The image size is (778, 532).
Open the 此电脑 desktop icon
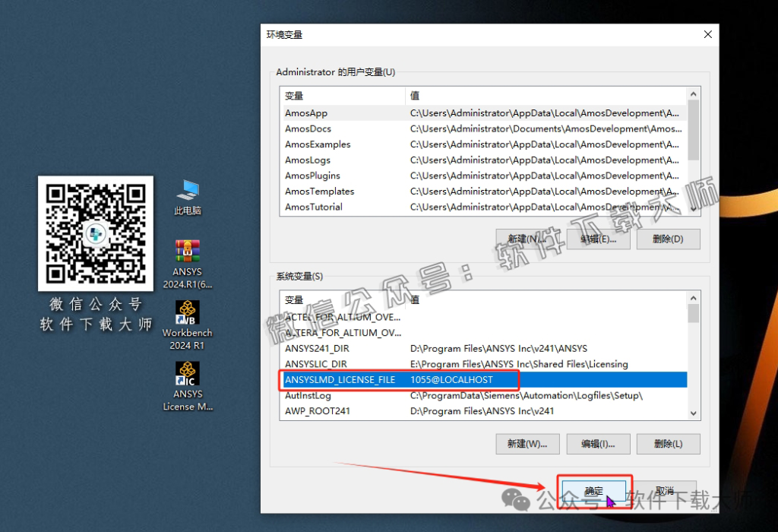coord(188,196)
